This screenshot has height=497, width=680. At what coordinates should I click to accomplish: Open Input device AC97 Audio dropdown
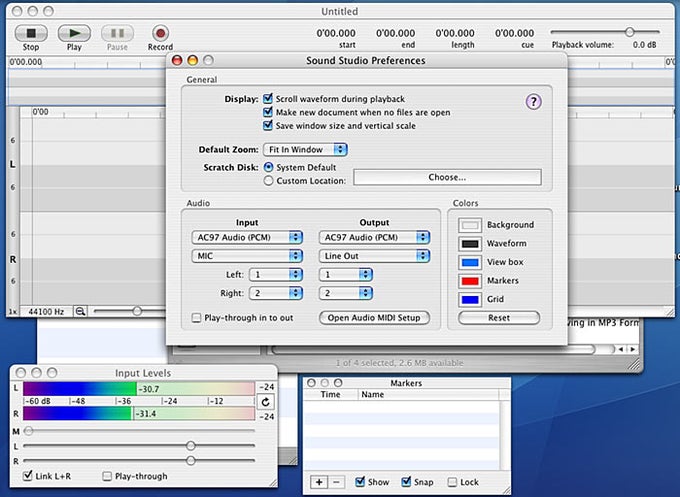(247, 237)
